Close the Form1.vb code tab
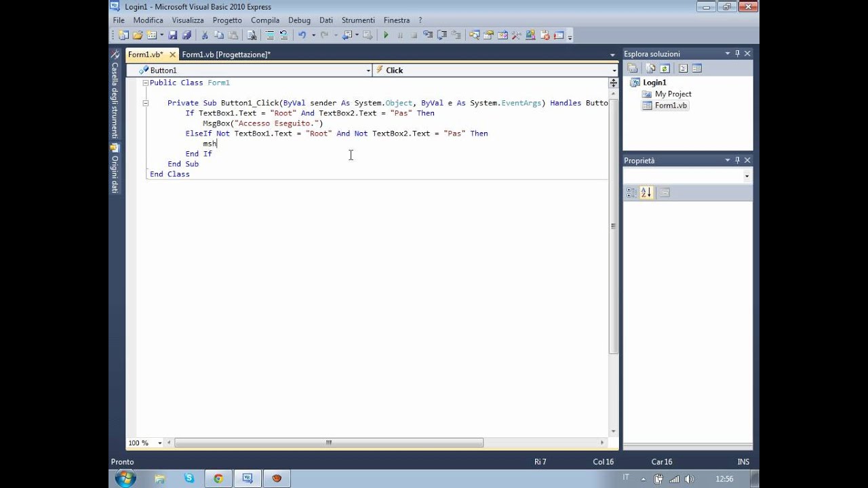Screen dimensions: 868x488 pyautogui.click(x=172, y=54)
